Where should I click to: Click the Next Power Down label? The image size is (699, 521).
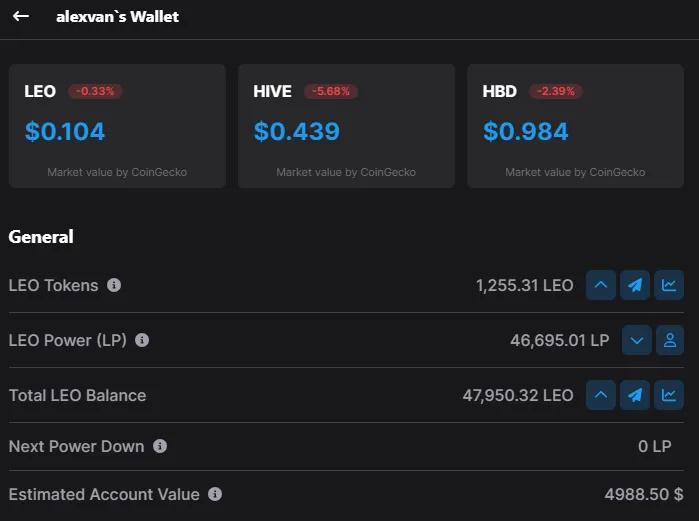click(x=77, y=446)
